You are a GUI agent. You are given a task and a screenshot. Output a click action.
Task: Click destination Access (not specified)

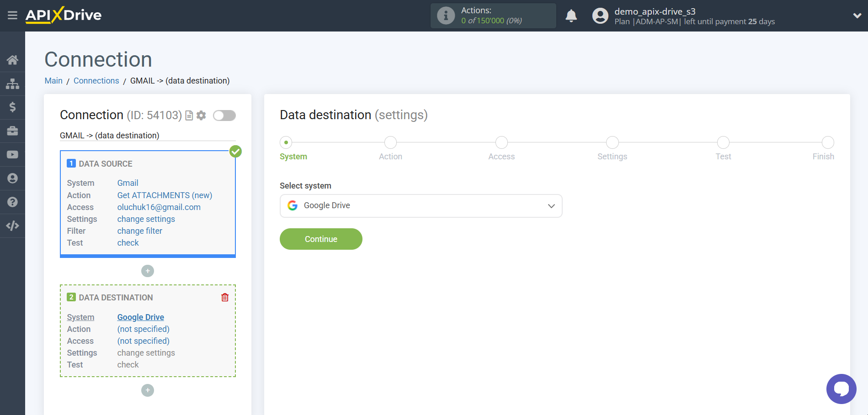143,341
